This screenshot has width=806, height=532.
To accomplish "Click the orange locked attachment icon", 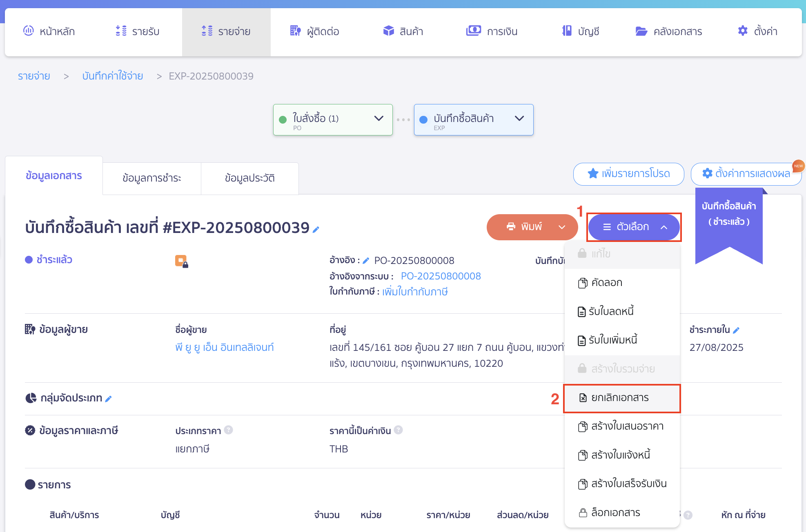I will [x=181, y=261].
